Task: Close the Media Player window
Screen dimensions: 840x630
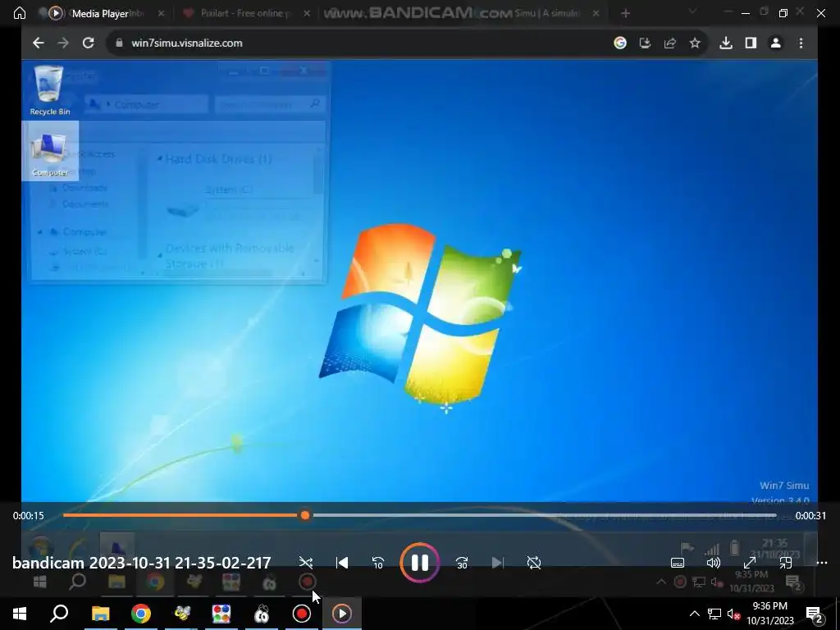Action: click(x=820, y=13)
